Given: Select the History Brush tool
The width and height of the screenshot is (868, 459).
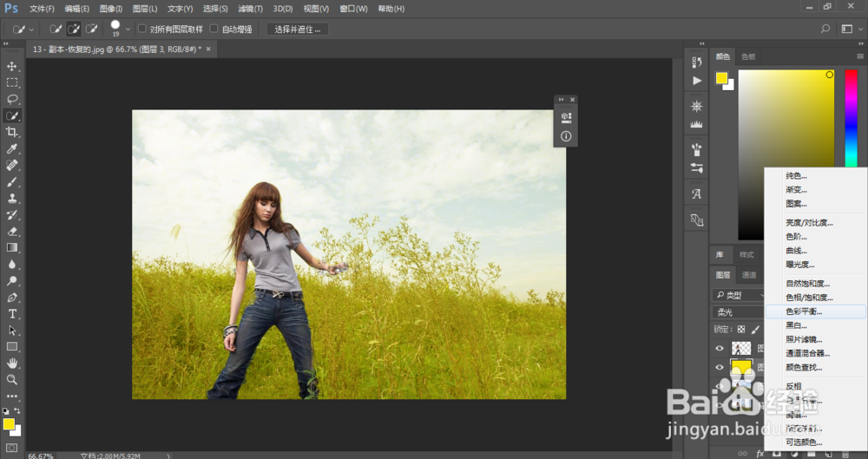Looking at the screenshot, I should [x=11, y=215].
